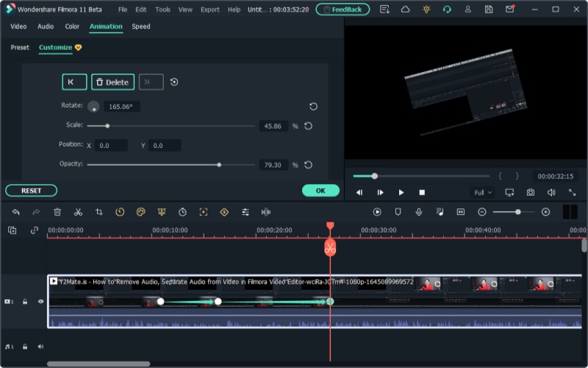Open the Tools menu
588x368 pixels.
pyautogui.click(x=162, y=10)
